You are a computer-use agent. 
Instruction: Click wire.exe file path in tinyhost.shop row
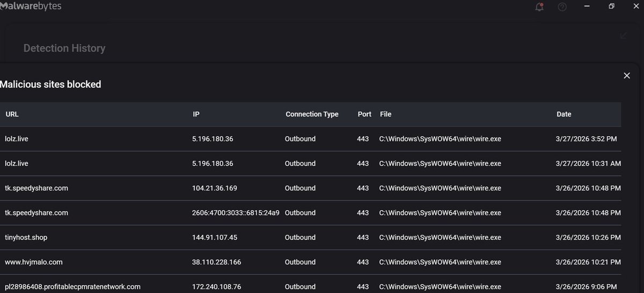click(440, 237)
